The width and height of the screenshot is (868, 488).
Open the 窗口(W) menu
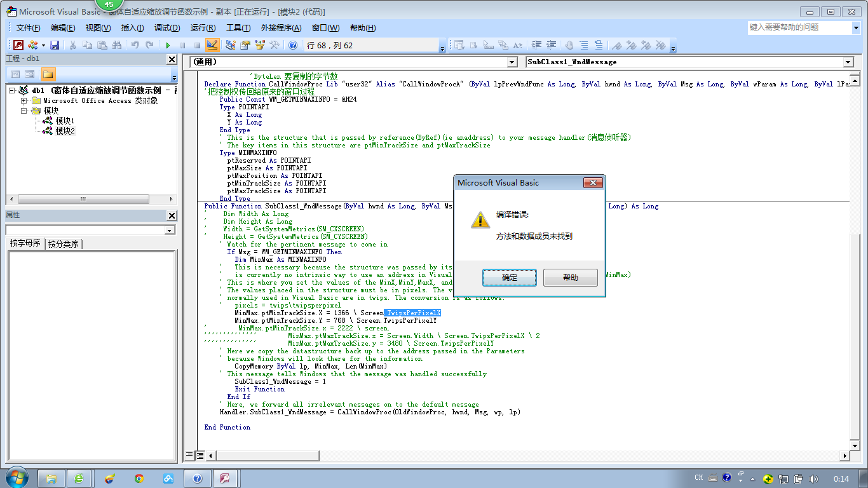325,28
